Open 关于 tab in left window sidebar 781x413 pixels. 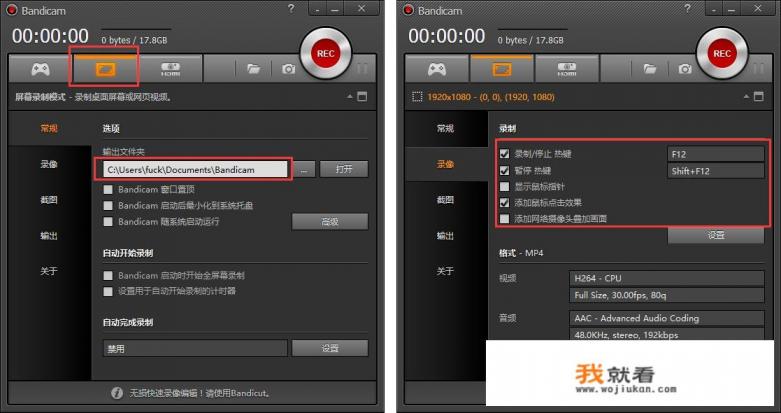pos(49,272)
